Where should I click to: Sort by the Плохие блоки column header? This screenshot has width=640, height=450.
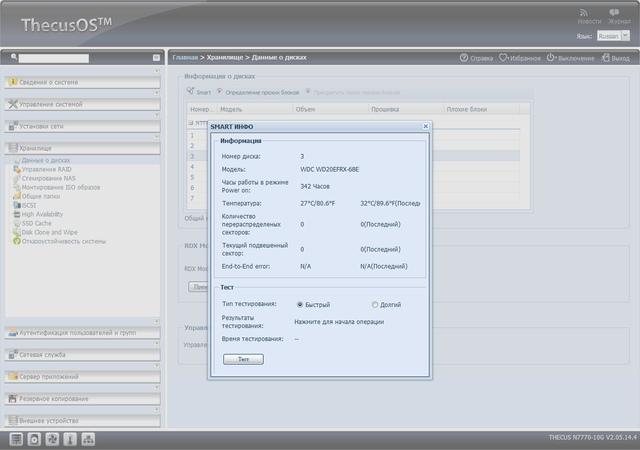point(482,109)
